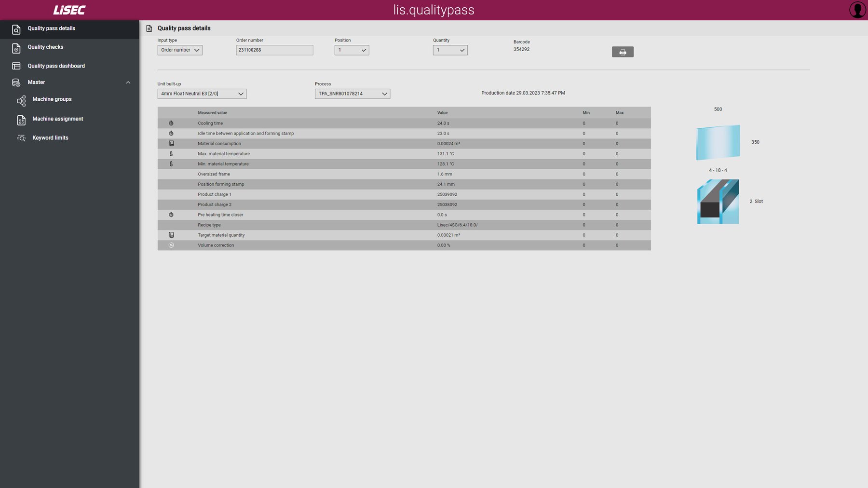Open the Position dropdown
Viewport: 868px width, 488px height.
click(x=352, y=50)
